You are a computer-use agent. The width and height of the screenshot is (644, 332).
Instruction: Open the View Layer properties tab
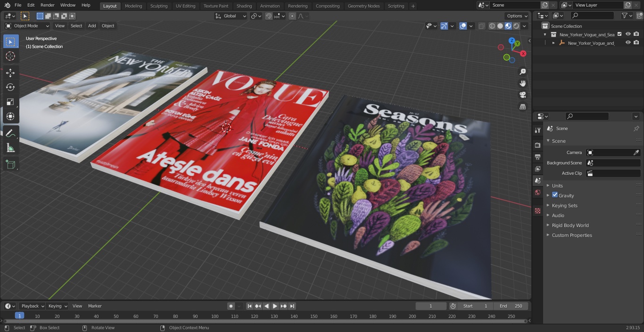point(537,169)
